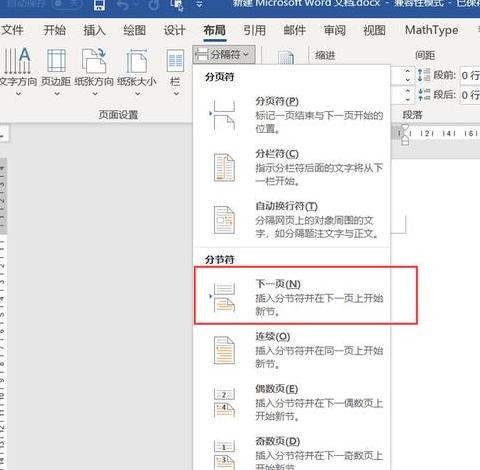Viewport: 480px width, 470px height.
Task: Decrease the upper indent spinner value
Action: (x=407, y=80)
